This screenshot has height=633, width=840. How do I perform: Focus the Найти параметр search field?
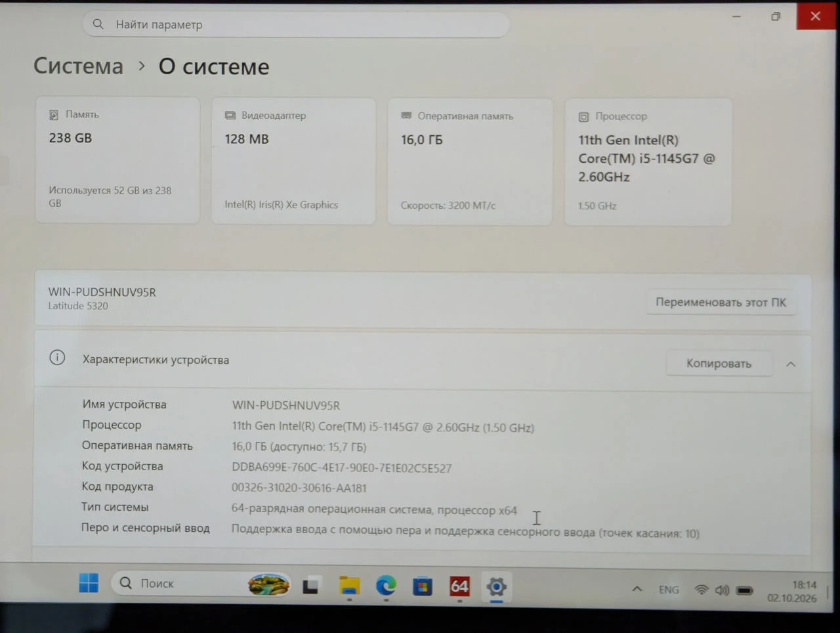coord(296,24)
